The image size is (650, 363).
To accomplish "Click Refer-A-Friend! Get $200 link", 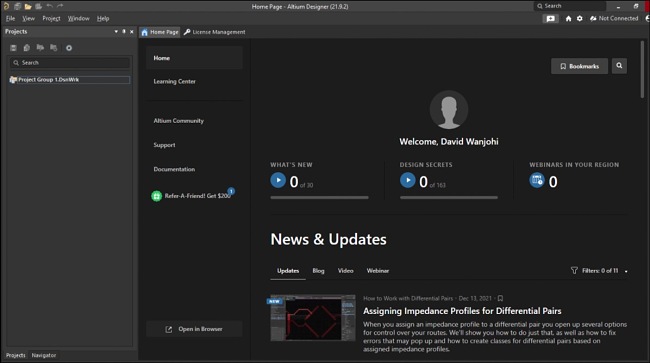I will (x=197, y=196).
